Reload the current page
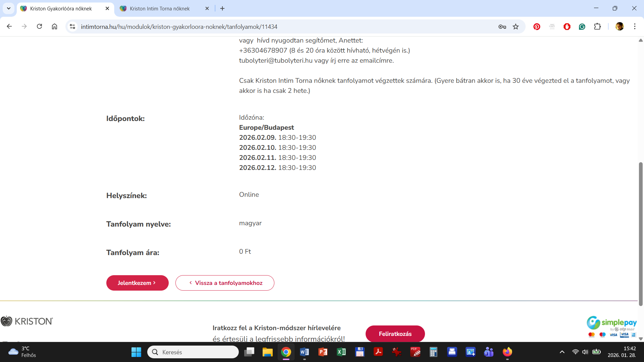The height and width of the screenshot is (362, 644). point(40,26)
